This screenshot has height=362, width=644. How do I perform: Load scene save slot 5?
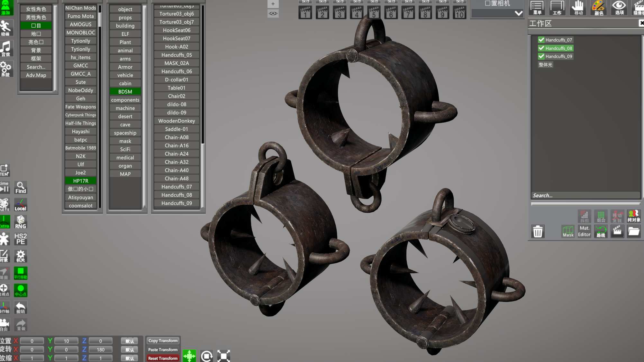(x=374, y=12)
